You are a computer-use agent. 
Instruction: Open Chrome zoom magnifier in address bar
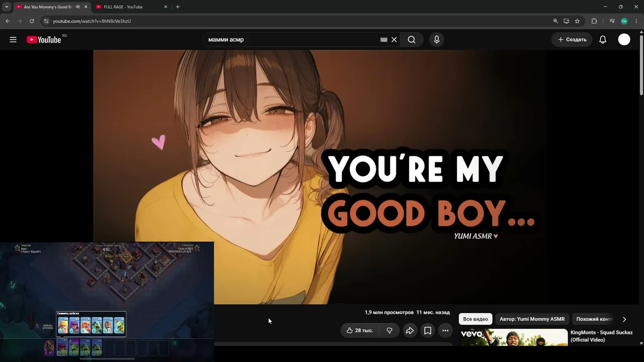click(x=555, y=21)
